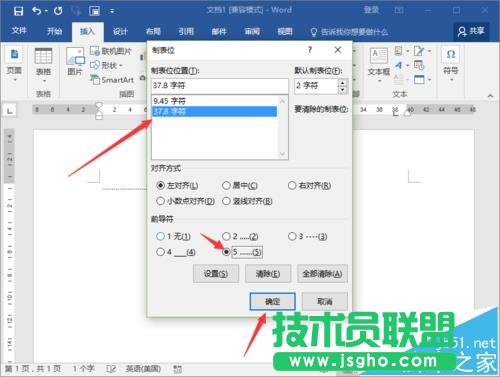The height and width of the screenshot is (377, 500).
Task: Click the macro recording icon in status bar
Action: pos(178,369)
